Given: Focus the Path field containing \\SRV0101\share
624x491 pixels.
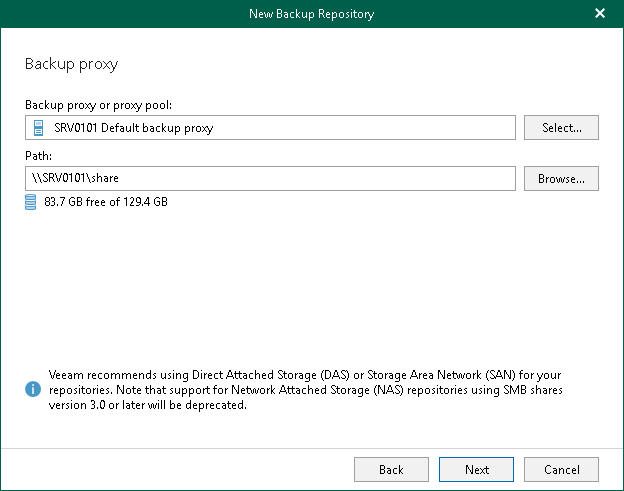Looking at the screenshot, I should point(270,178).
